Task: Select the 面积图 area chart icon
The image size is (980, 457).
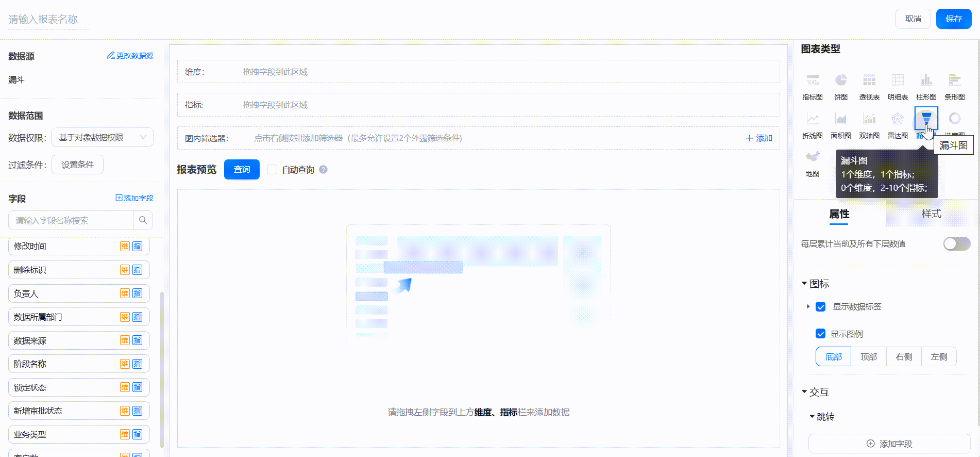Action: point(841,119)
